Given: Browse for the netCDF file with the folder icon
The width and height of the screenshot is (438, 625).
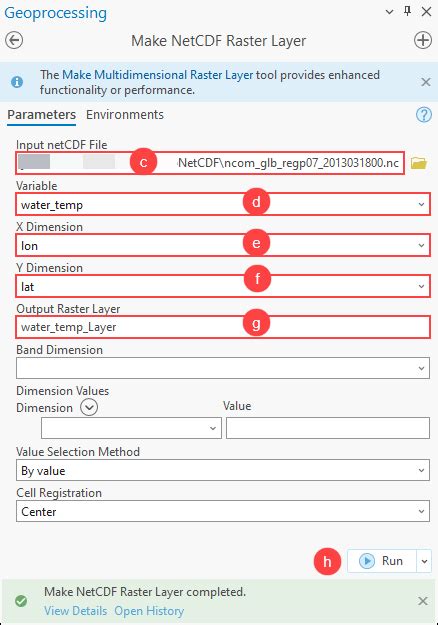Looking at the screenshot, I should coord(419,163).
